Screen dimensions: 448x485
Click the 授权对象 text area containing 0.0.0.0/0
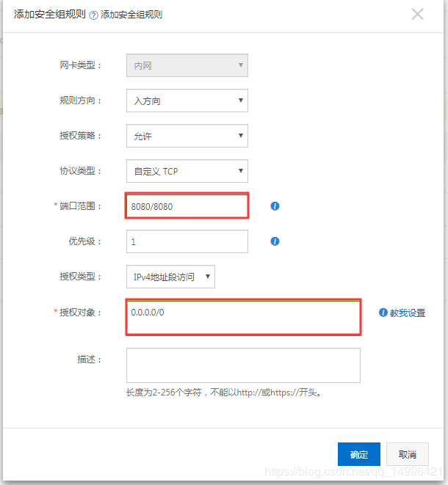coord(243,318)
